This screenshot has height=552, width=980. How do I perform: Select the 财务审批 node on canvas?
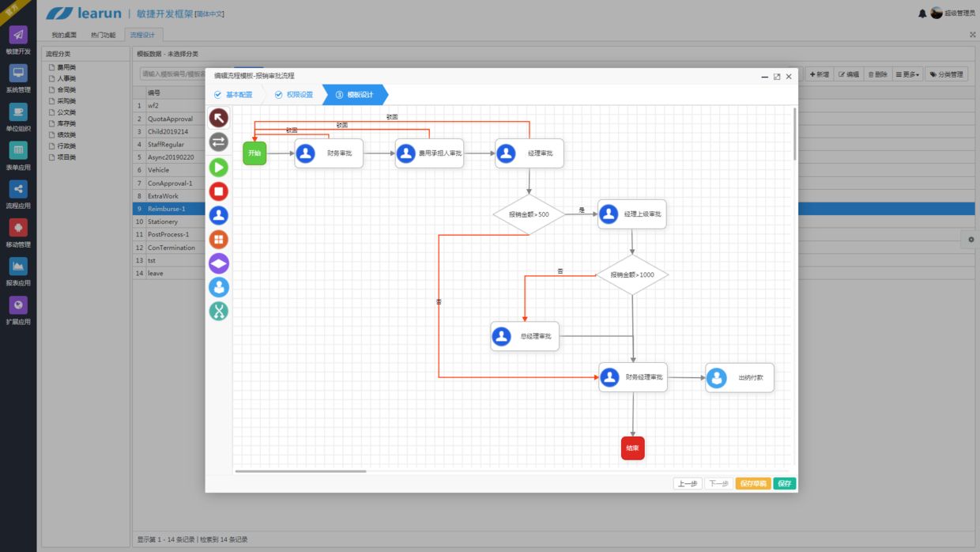329,153
